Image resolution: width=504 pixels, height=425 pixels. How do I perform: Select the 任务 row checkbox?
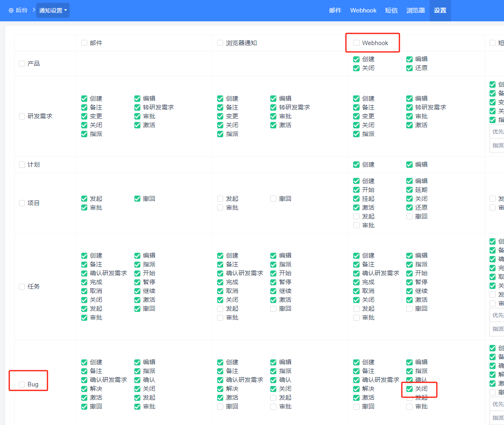click(22, 287)
